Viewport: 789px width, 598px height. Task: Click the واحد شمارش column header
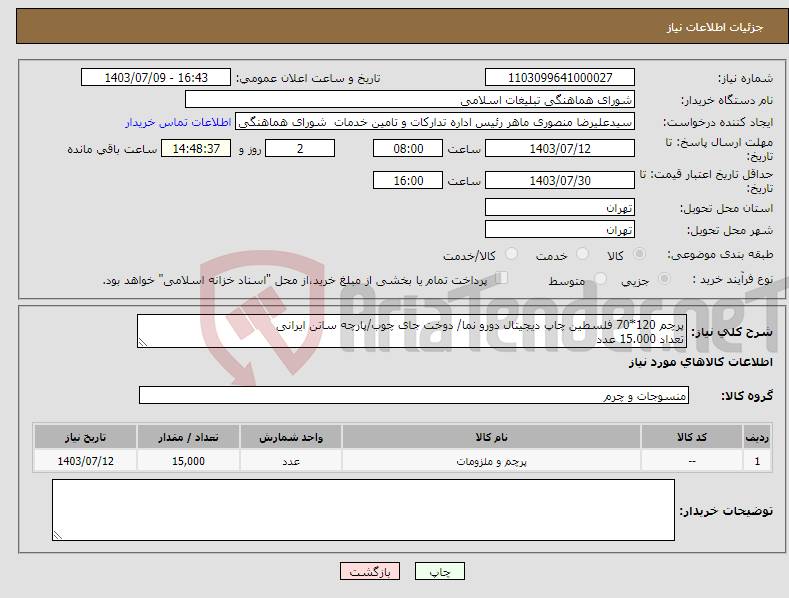[x=291, y=437]
